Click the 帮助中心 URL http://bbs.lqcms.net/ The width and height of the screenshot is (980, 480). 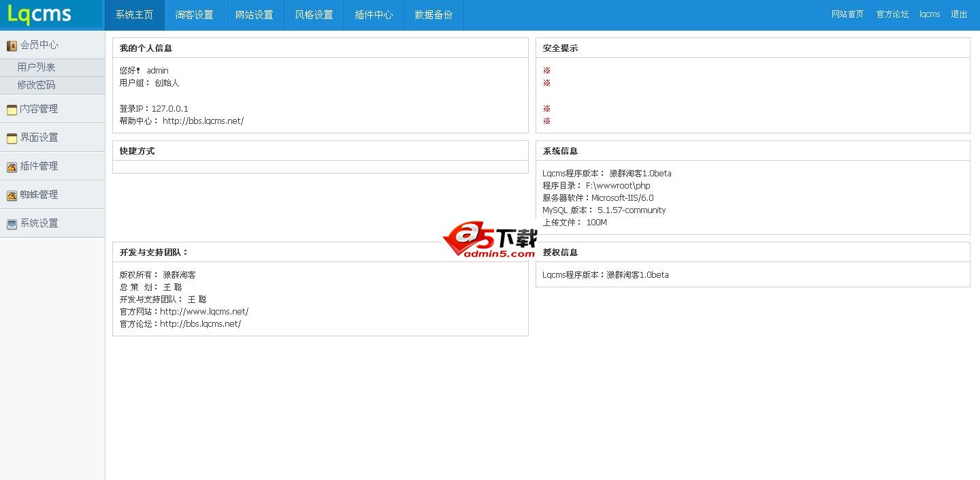[x=203, y=121]
